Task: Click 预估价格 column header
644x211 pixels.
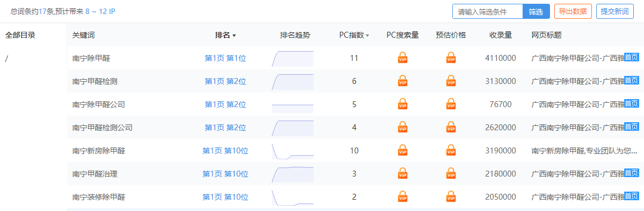Action: point(451,36)
